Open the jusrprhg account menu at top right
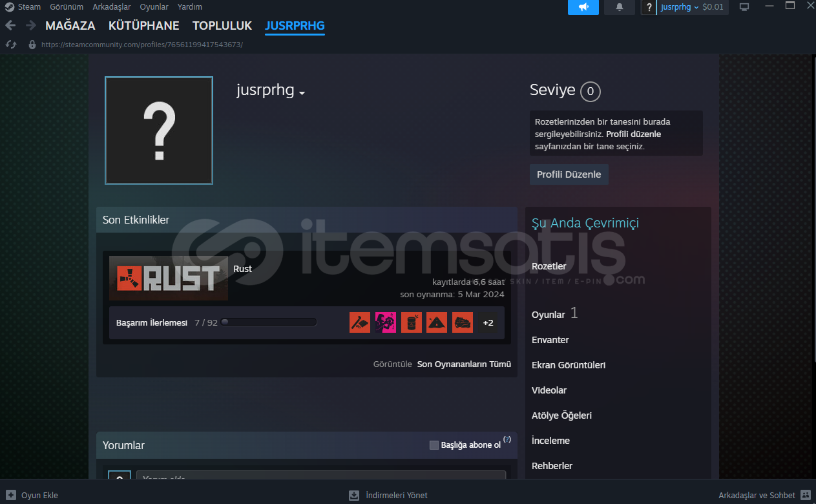The width and height of the screenshot is (816, 504). (x=680, y=7)
